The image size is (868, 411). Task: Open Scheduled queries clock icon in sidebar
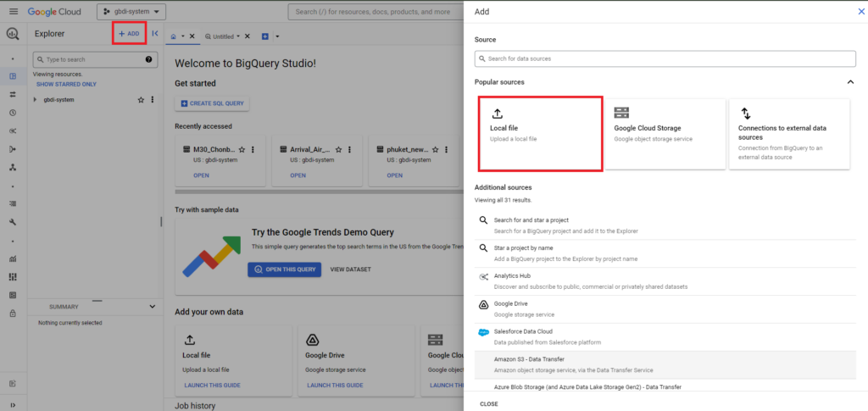[13, 112]
